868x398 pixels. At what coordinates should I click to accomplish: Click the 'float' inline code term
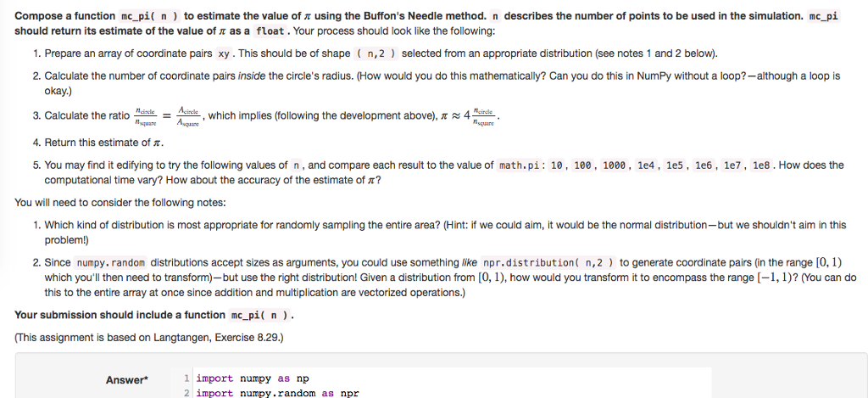click(272, 31)
